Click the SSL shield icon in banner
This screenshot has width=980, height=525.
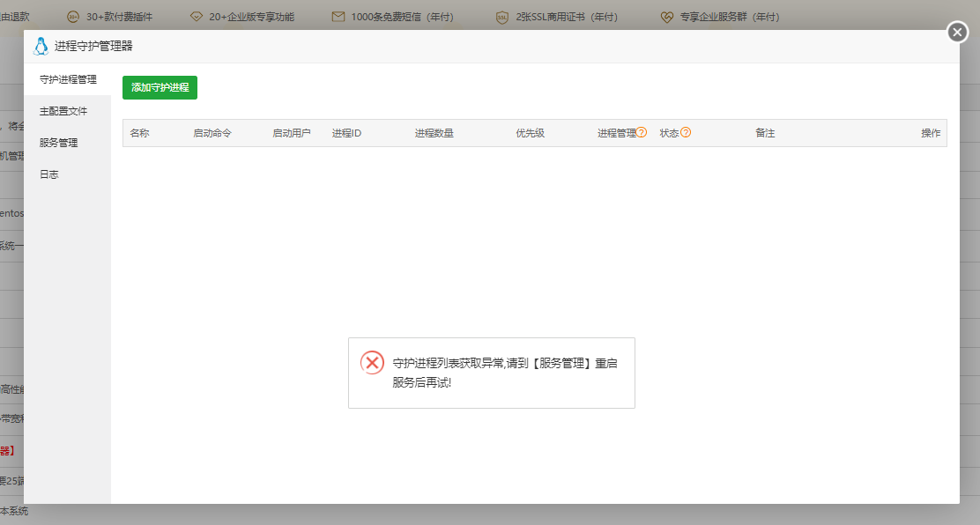point(501,17)
